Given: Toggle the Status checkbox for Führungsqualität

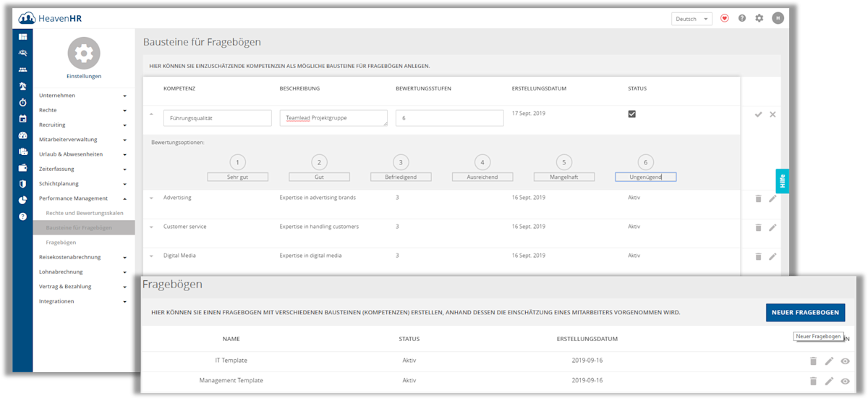Looking at the screenshot, I should click(x=632, y=114).
